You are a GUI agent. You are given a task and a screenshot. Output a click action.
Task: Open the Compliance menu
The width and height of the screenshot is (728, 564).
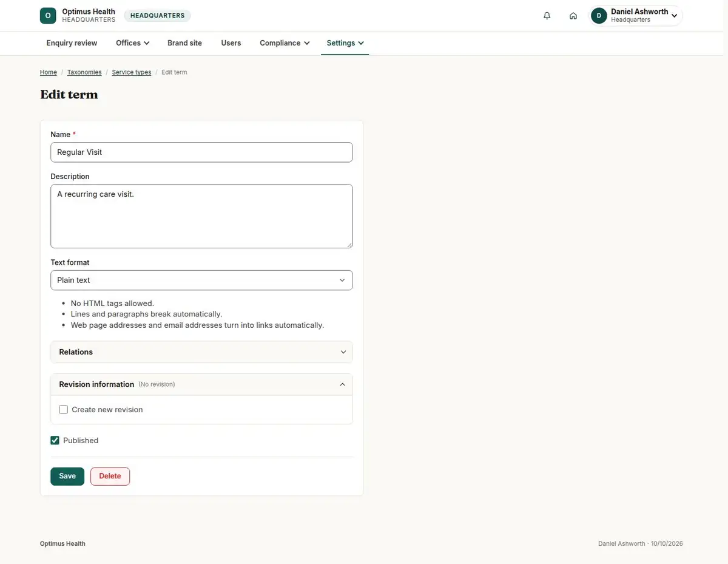pos(285,43)
